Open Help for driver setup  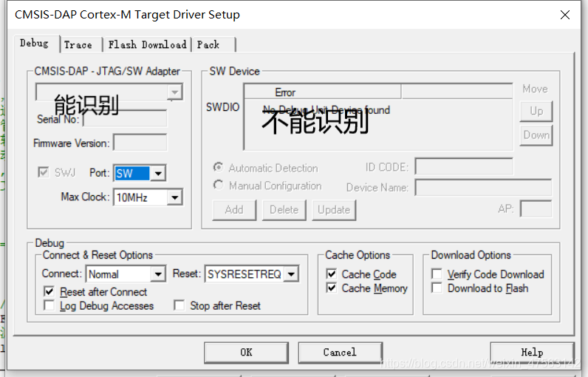pos(532,353)
